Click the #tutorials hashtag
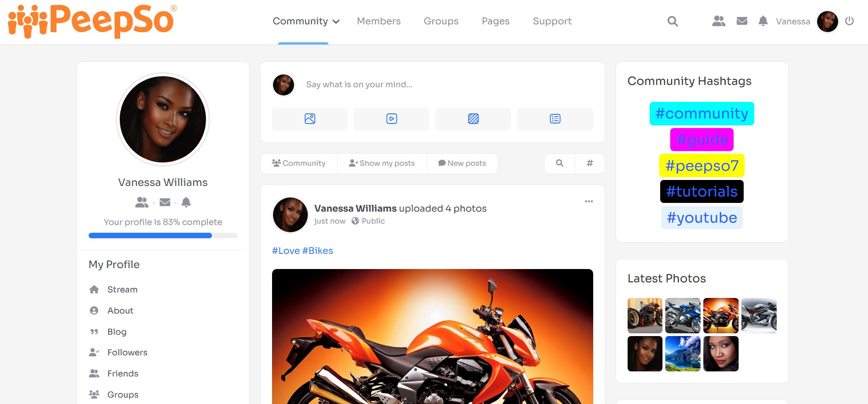868x404 pixels. (x=702, y=191)
